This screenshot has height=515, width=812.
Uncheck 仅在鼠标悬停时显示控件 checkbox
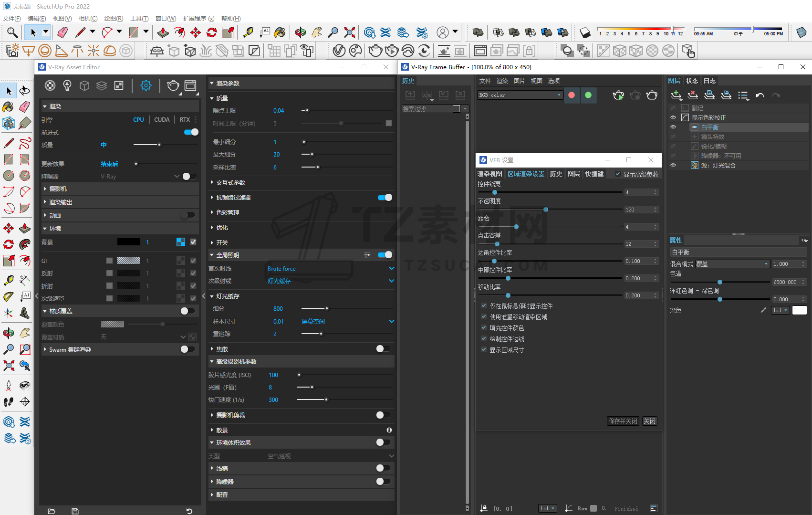coord(484,306)
